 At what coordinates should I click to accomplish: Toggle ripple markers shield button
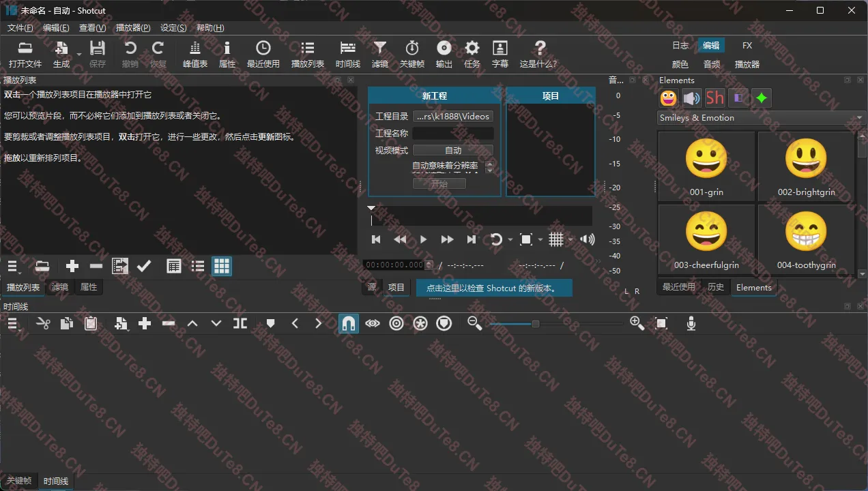(444, 324)
